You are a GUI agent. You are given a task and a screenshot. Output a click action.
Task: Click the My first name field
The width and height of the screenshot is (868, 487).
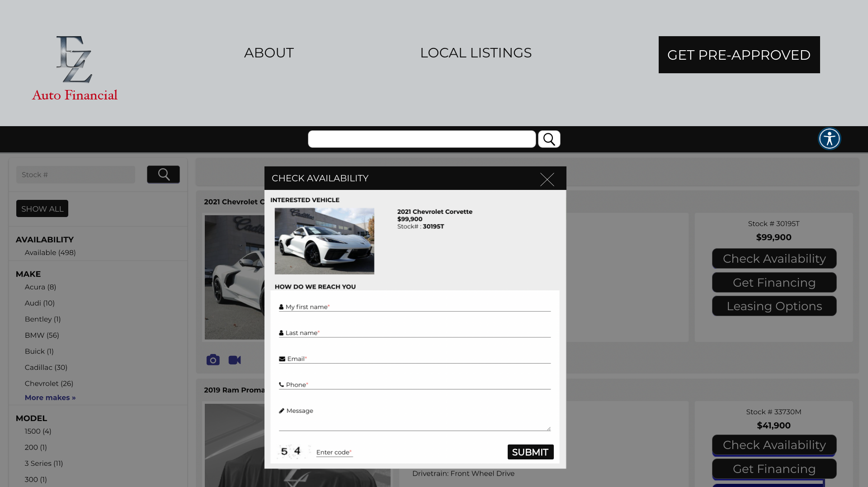coord(415,307)
